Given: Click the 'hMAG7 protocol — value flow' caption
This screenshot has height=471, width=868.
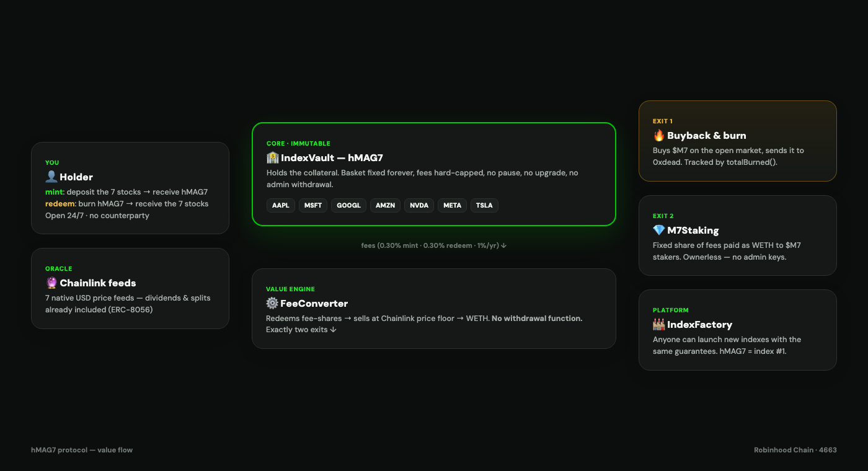Looking at the screenshot, I should click(x=82, y=450).
